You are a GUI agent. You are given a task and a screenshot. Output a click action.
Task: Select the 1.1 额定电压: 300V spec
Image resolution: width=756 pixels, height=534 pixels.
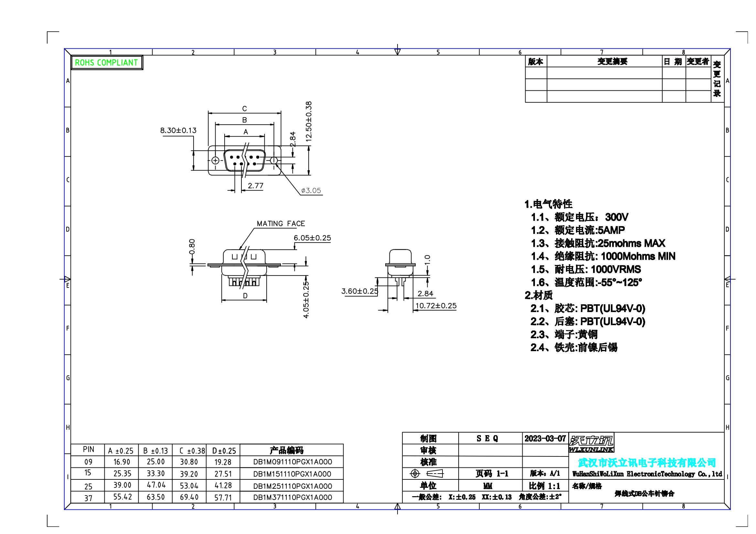tap(580, 217)
